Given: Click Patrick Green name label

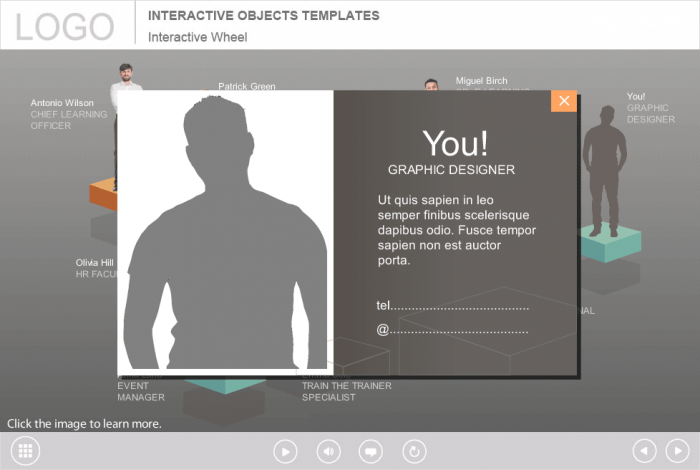Looking at the screenshot, I should 247,86.
